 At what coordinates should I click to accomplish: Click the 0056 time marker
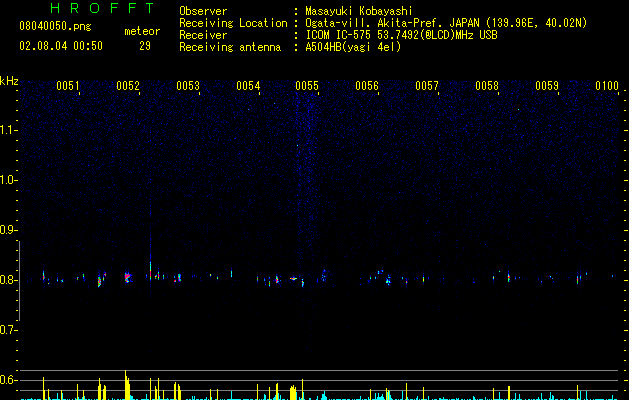(367, 86)
